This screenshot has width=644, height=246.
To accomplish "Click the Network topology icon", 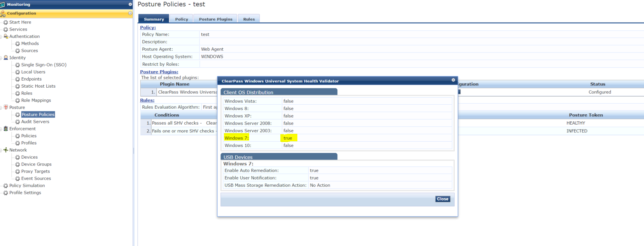I will click(6, 150).
